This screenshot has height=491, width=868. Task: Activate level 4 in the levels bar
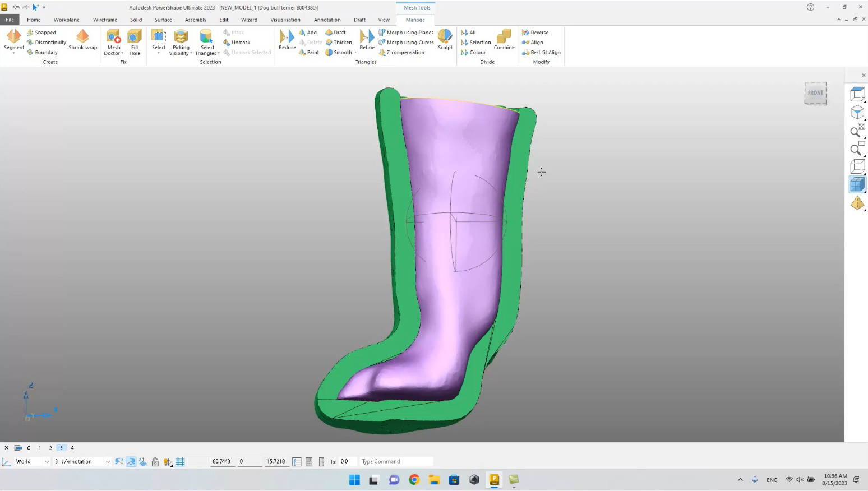[x=72, y=448]
